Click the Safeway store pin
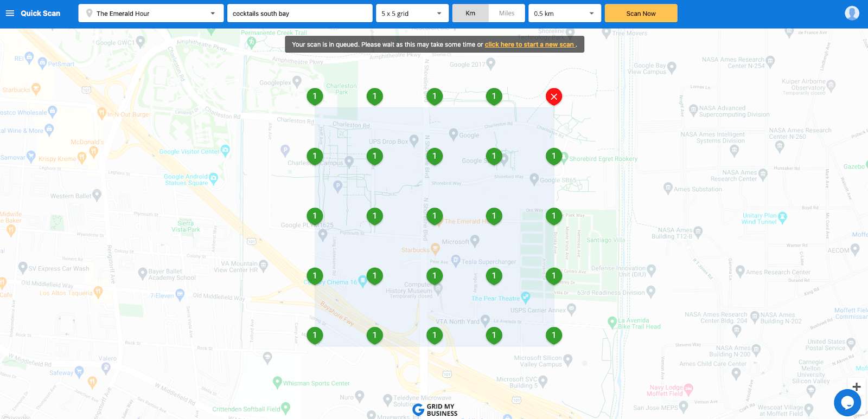The width and height of the screenshot is (868, 419). pyautogui.click(x=79, y=371)
